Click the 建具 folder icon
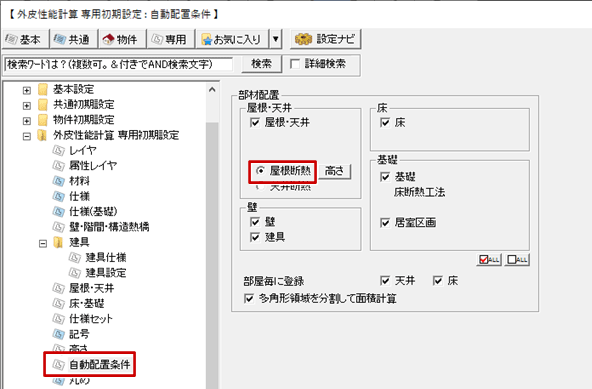The height and width of the screenshot is (389, 592). point(59,242)
